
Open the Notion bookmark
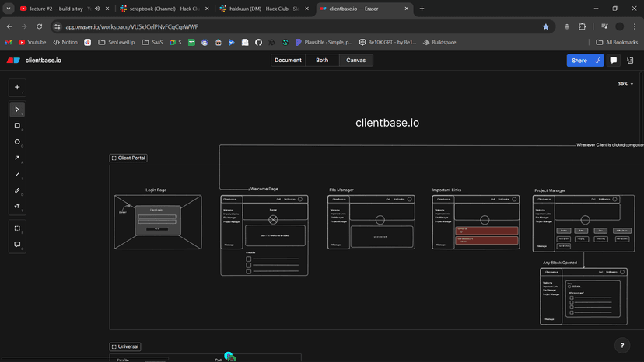click(65, 42)
